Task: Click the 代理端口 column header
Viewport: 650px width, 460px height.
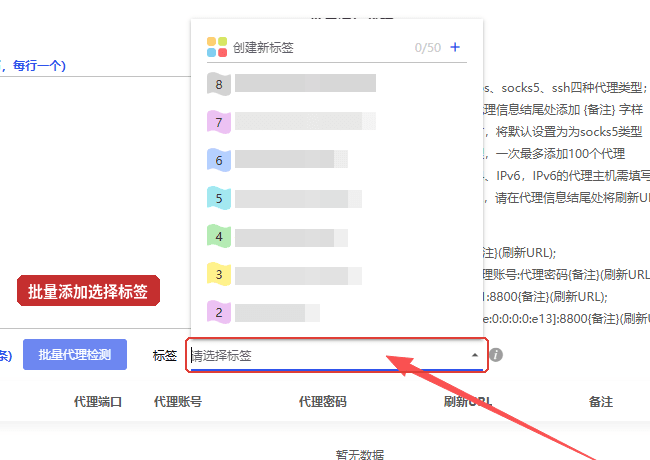Action: [98, 402]
